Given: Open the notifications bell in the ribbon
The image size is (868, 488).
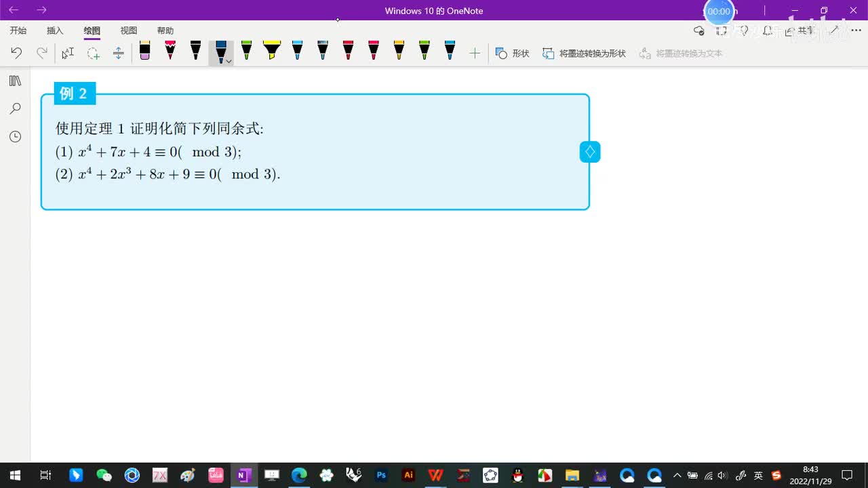Looking at the screenshot, I should [x=768, y=30].
